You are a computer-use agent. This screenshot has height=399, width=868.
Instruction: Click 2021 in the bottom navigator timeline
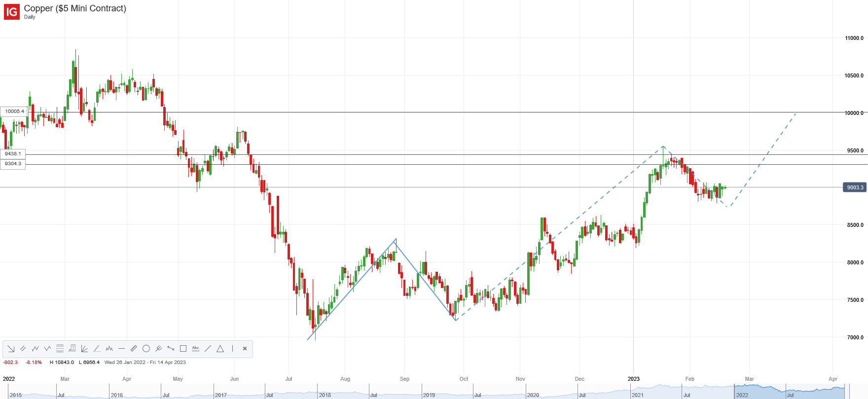(637, 395)
